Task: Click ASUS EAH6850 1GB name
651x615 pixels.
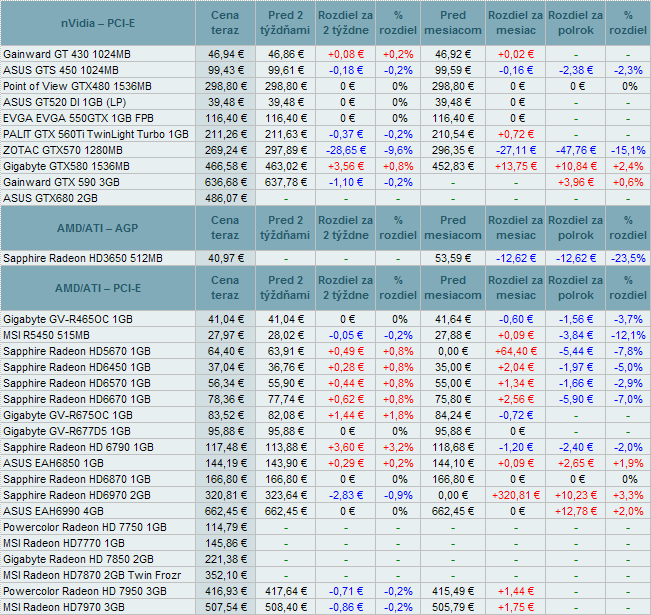Action: pos(53,463)
